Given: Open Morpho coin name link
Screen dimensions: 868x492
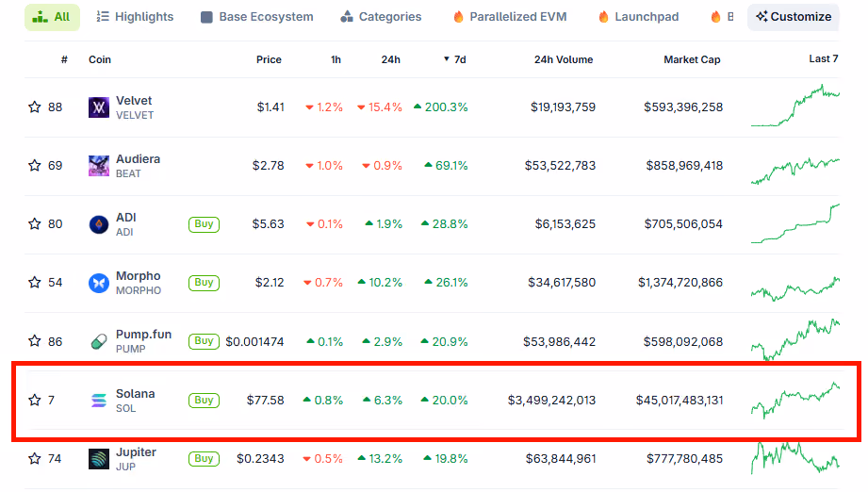Looking at the screenshot, I should [x=139, y=275].
